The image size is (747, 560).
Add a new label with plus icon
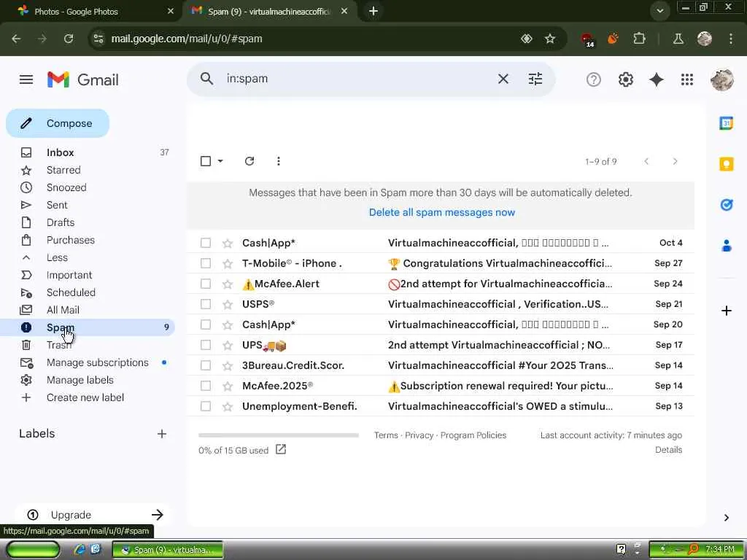pyautogui.click(x=162, y=434)
